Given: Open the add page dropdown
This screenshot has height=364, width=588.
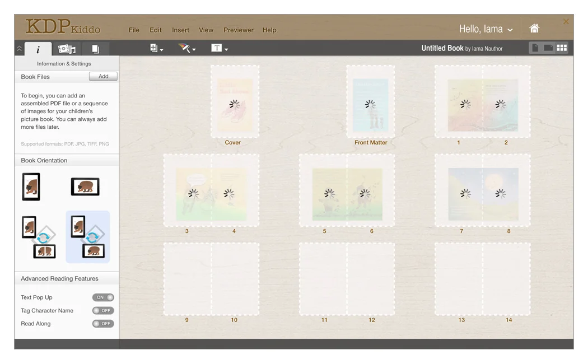Looking at the screenshot, I should coord(157,49).
